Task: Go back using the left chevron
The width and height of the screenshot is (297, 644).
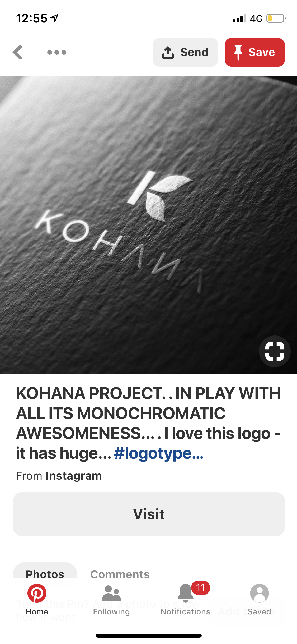Action: (x=18, y=52)
